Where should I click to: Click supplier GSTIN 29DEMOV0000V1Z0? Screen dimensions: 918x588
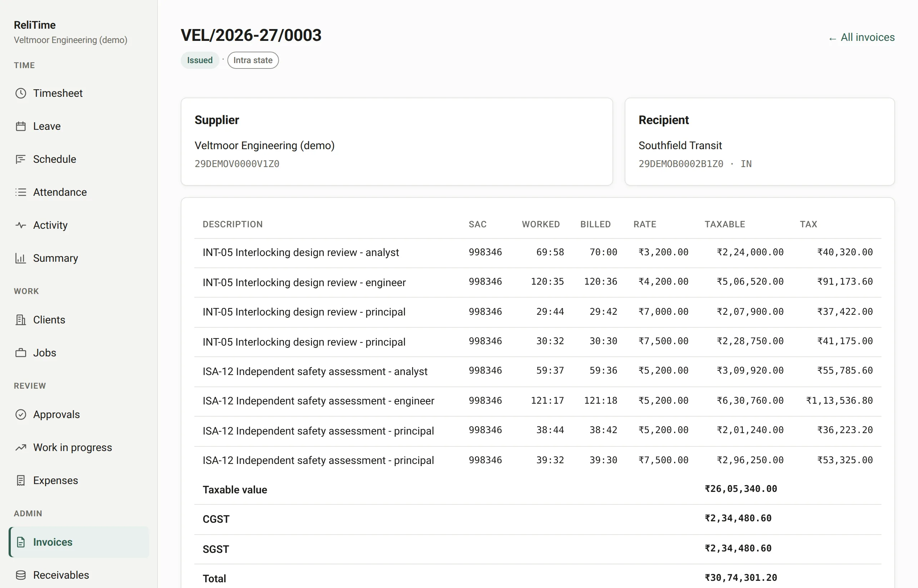237,164
